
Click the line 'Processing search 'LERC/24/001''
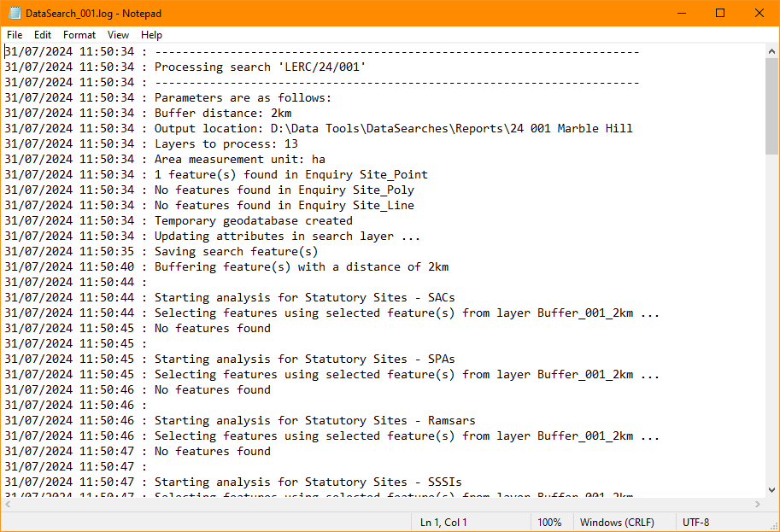[260, 67]
